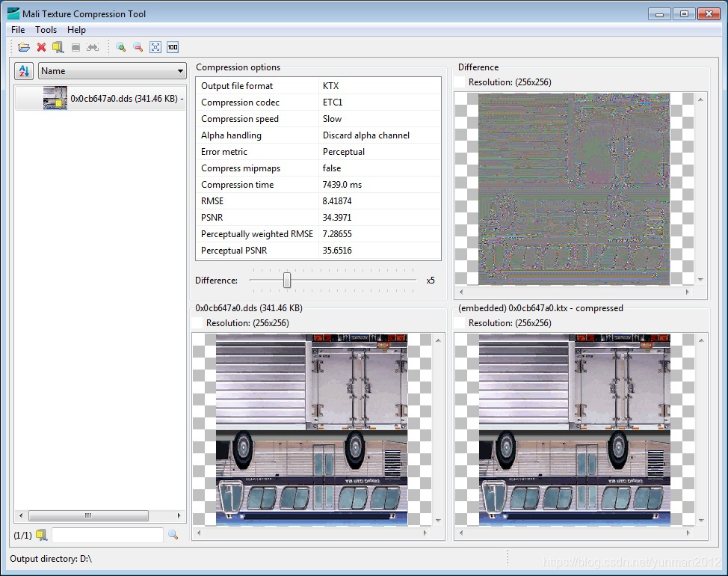
Task: Remove the selected image with the red X
Action: 41,47
